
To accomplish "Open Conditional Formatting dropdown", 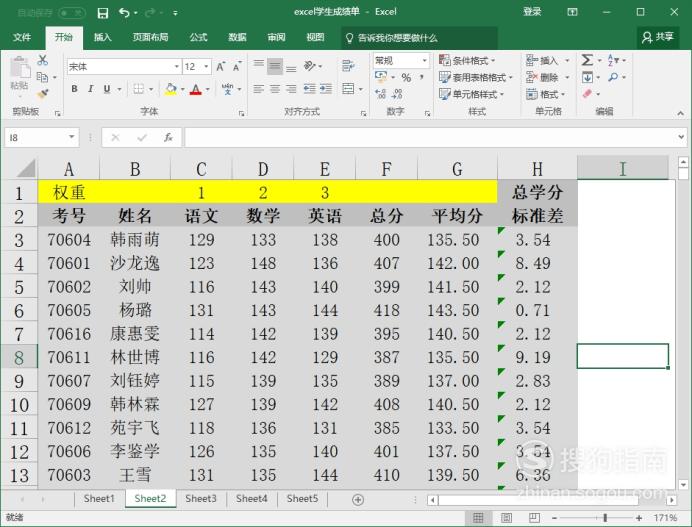I will point(467,60).
